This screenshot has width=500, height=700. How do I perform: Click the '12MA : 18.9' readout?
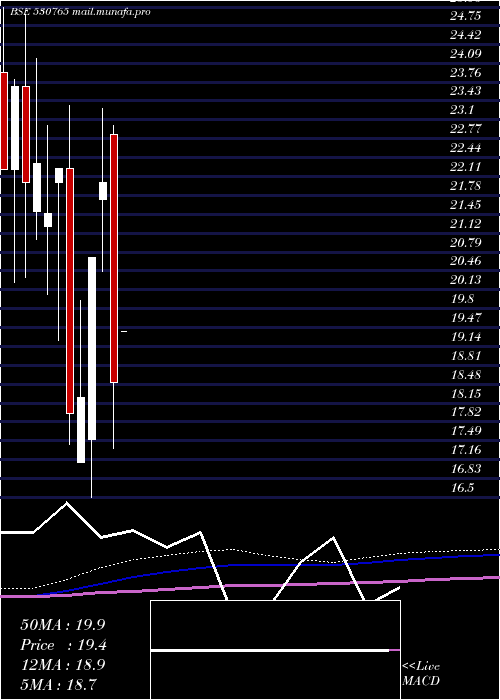click(x=62, y=665)
